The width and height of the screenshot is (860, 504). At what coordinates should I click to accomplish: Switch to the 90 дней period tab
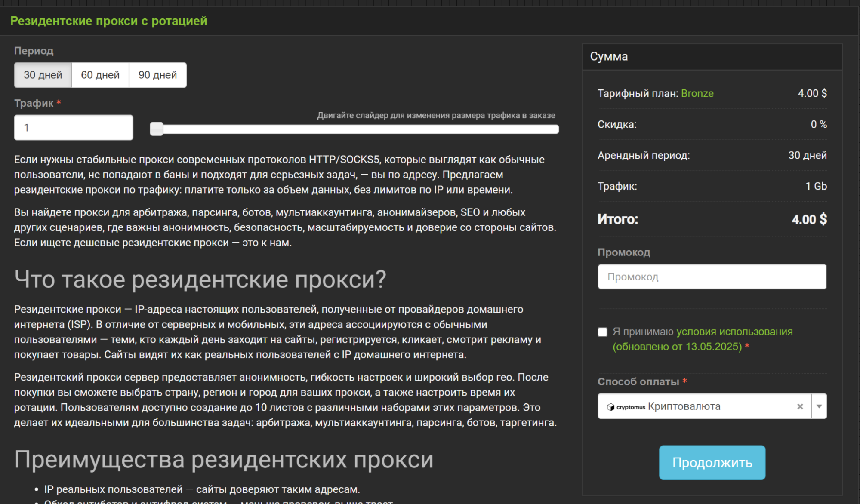(x=157, y=74)
